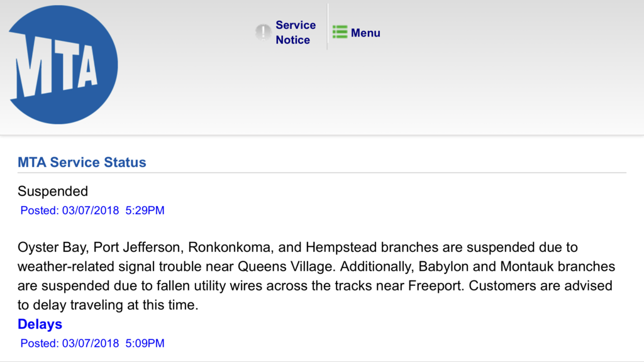Open the green hamburger menu icon
Image resolution: width=644 pixels, height=362 pixels.
pyautogui.click(x=340, y=32)
